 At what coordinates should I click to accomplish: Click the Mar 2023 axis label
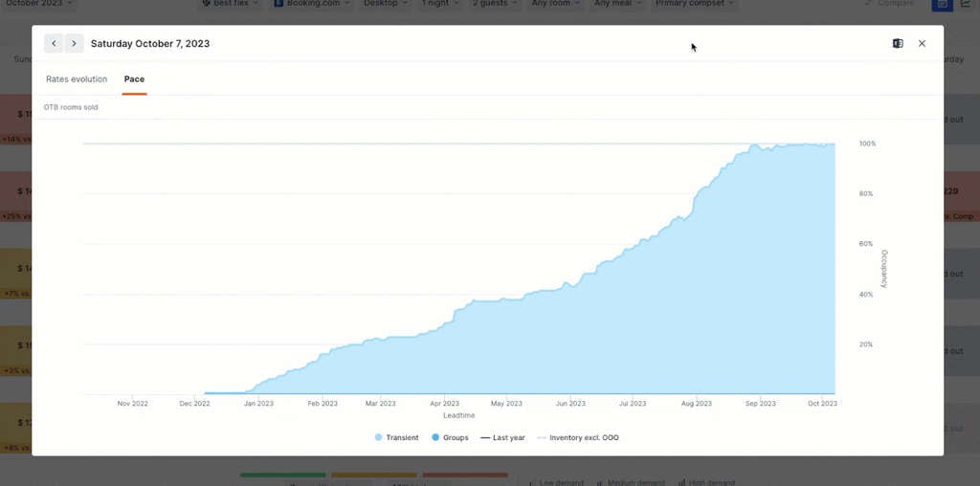380,404
